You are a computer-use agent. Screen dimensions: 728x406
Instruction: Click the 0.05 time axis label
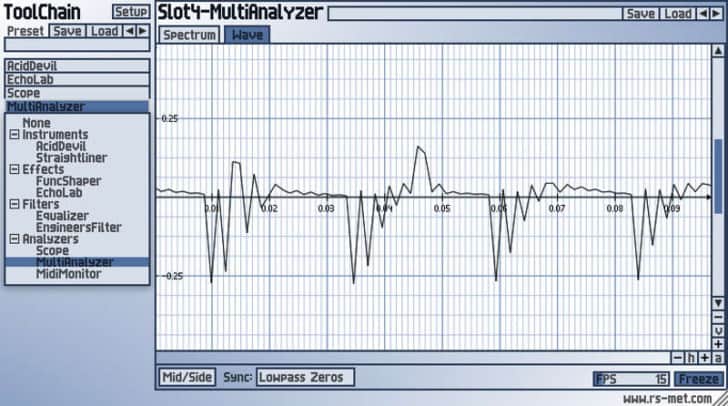[x=442, y=209]
